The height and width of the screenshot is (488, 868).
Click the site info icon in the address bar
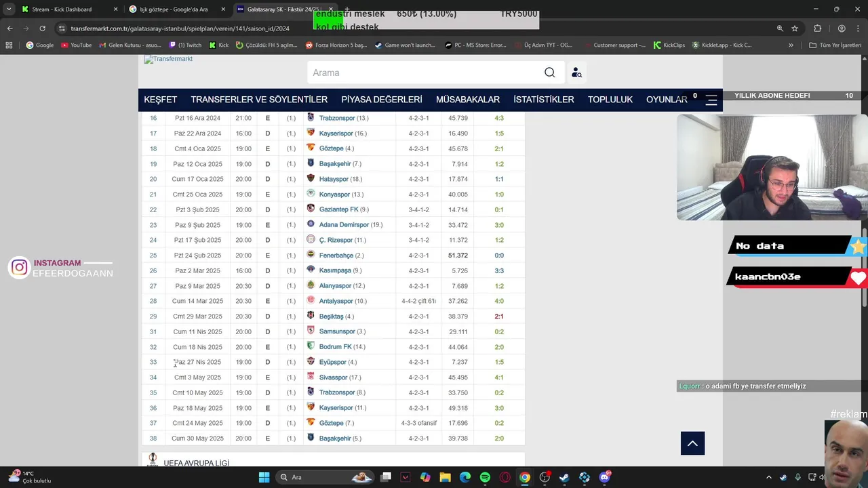pos(62,28)
